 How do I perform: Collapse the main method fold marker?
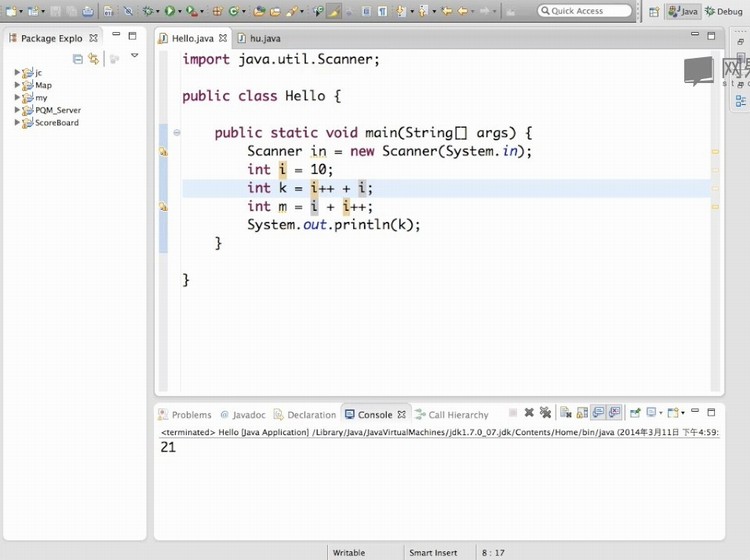point(176,132)
